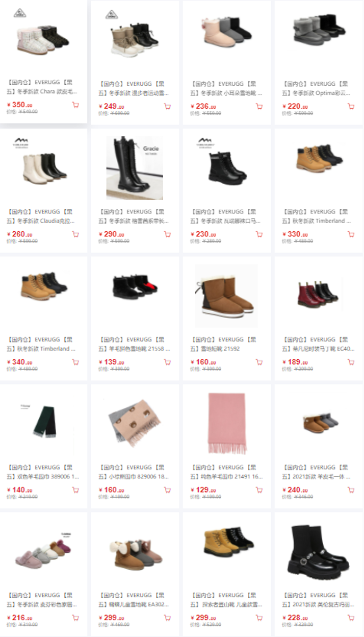Add ¥139 black snow boots to cart
This screenshot has height=637, width=364.
(167, 362)
